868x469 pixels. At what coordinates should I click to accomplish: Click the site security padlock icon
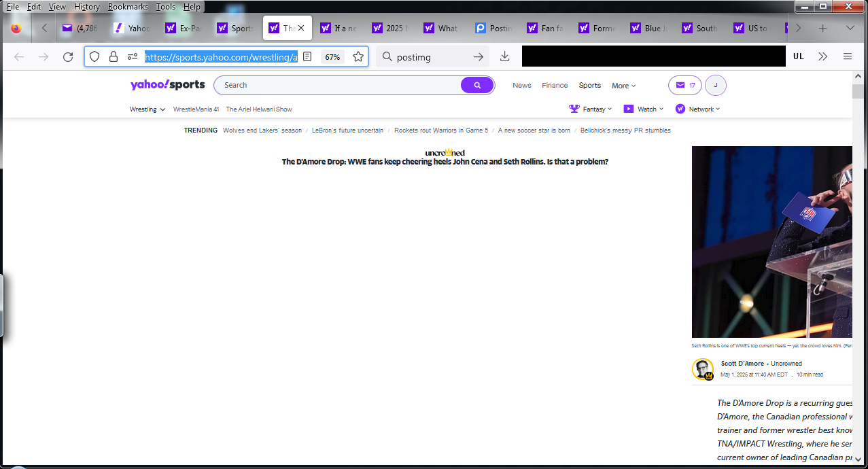point(114,57)
